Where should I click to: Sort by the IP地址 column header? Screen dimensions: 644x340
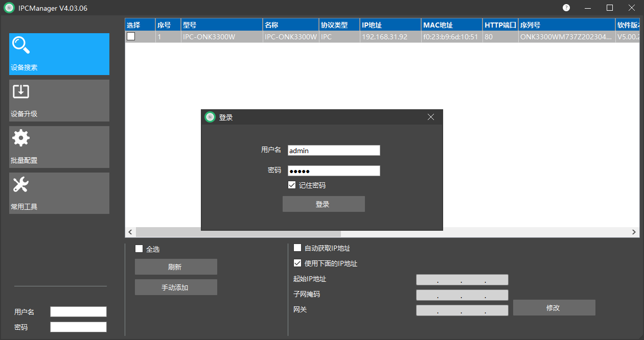click(390, 25)
